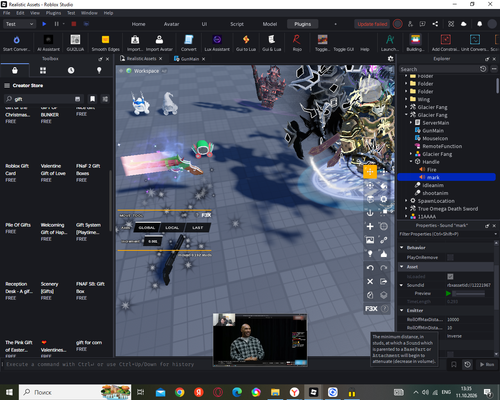
Task: Toggle the bookmark filter in Toolbox search
Action: (x=92, y=99)
